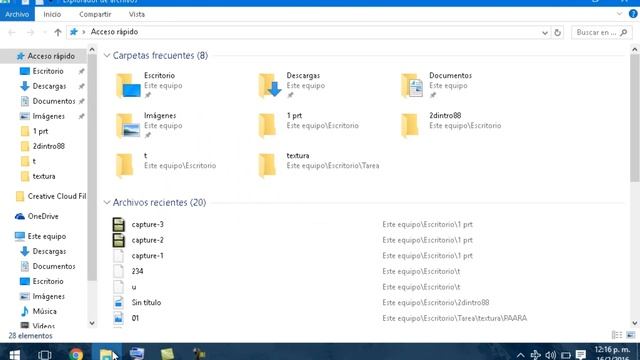
Task: Select the Vista ribbon tab
Action: coord(137,14)
